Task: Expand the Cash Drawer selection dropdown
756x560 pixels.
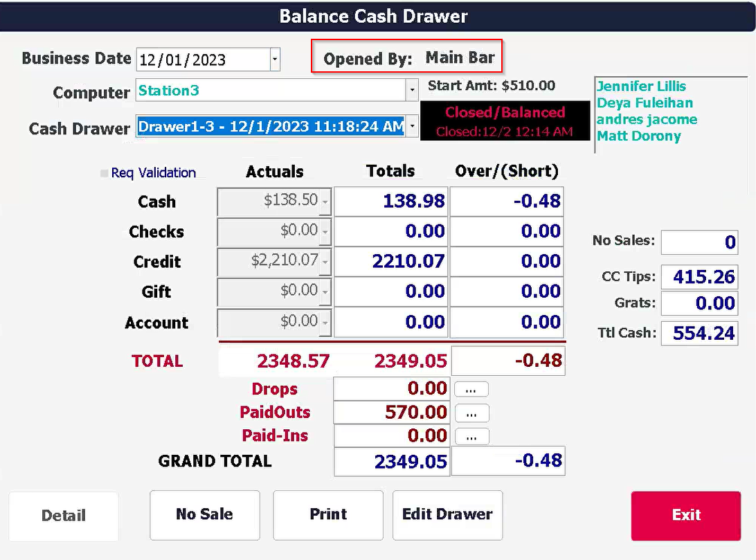Action: [x=412, y=126]
